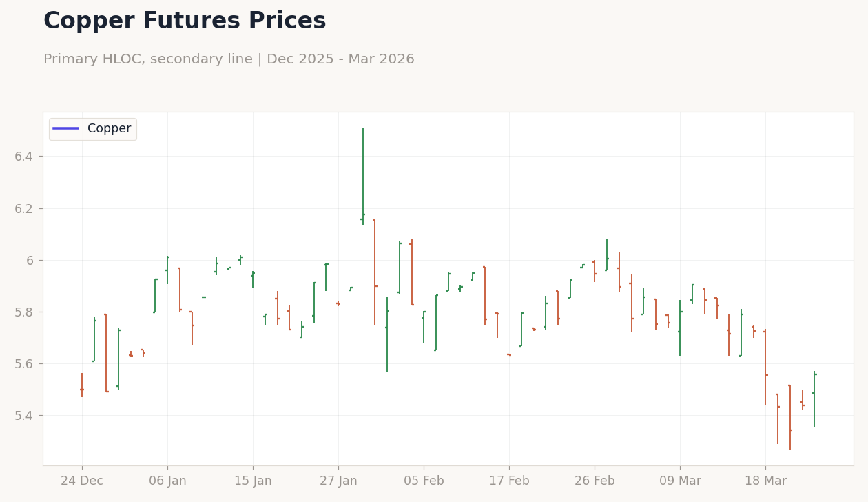This screenshot has width=868, height=502.
Task: Click the 05 Feb x-axis label
Action: (424, 481)
